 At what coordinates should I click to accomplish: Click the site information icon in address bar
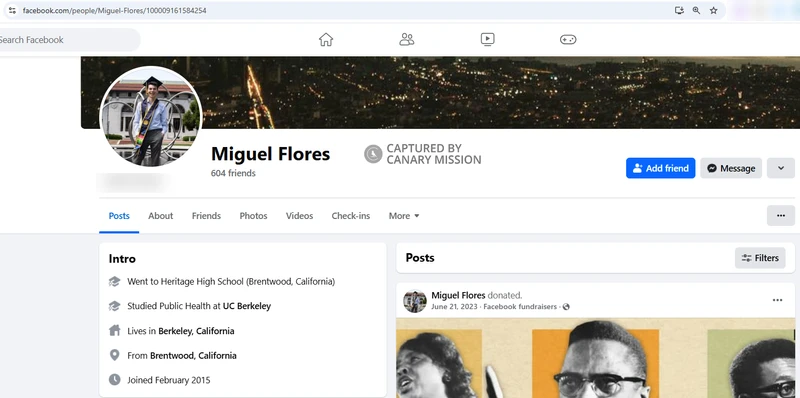12,10
